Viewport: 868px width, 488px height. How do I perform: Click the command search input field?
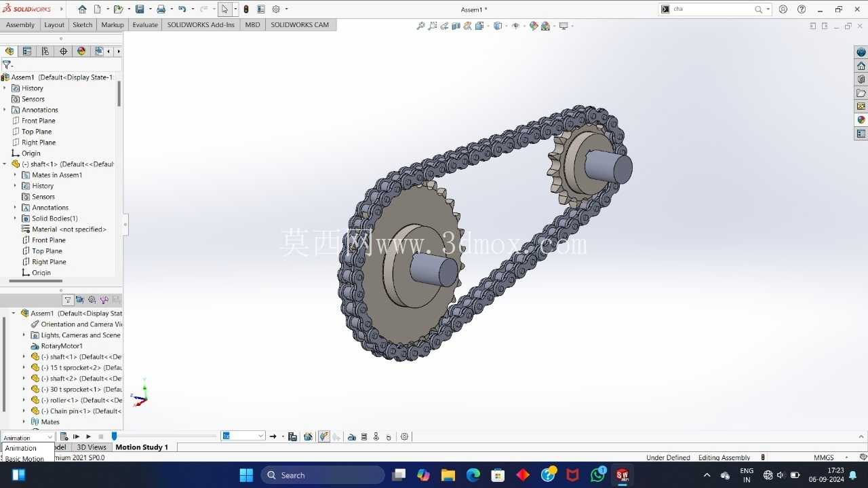712,10
